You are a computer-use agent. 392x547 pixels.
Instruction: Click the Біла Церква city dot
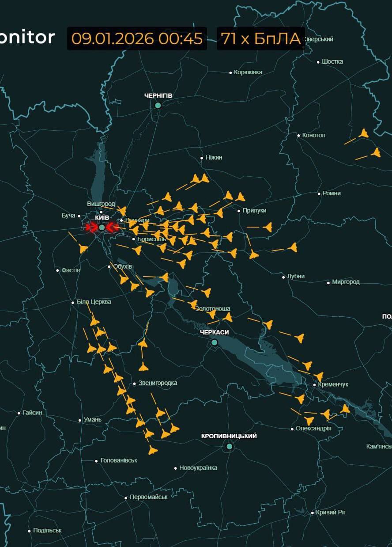pos(73,302)
